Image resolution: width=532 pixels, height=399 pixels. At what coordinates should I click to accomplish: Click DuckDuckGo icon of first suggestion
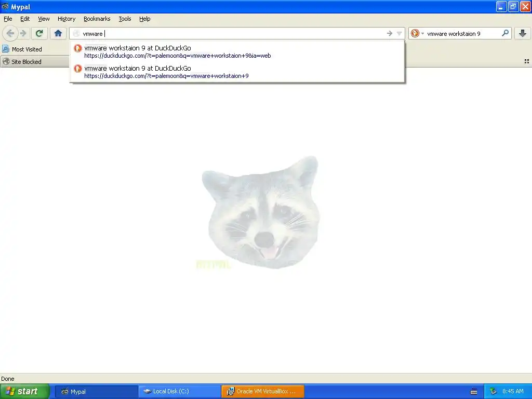[78, 48]
